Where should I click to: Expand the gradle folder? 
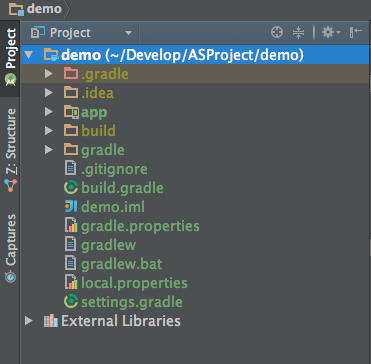49,150
